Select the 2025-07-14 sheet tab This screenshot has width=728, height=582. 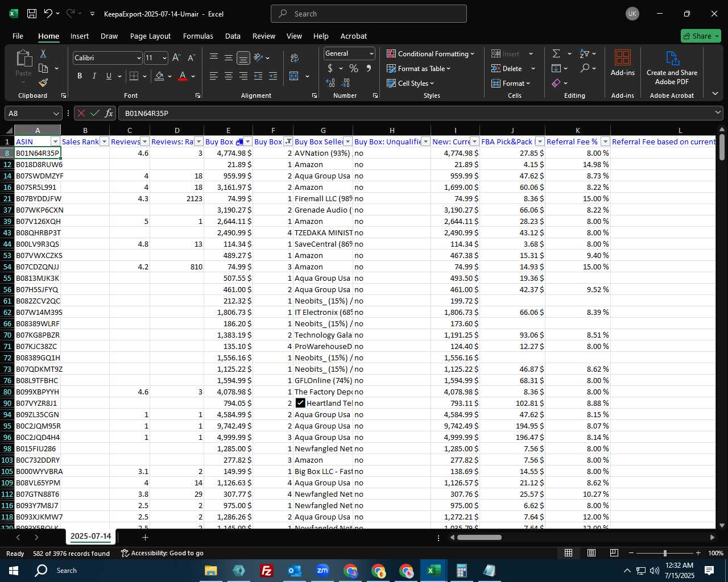90,536
